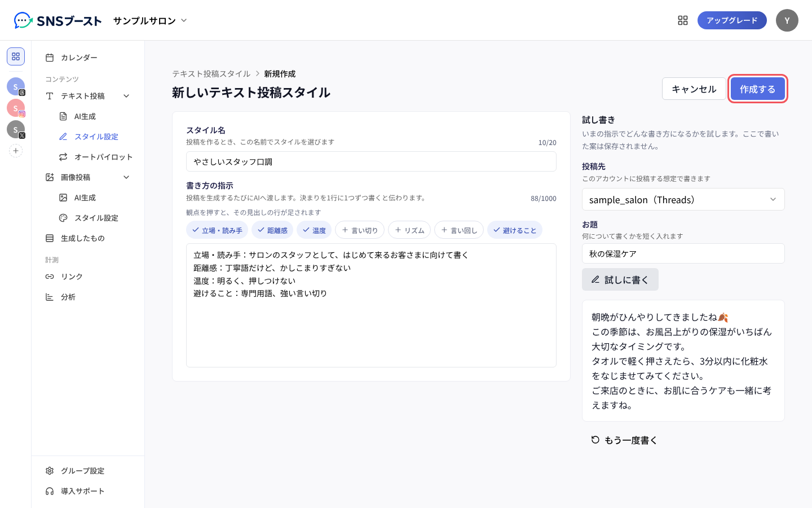This screenshot has height=508, width=812.
Task: Open the apps grid icon beside アップグレード
Action: point(683,20)
